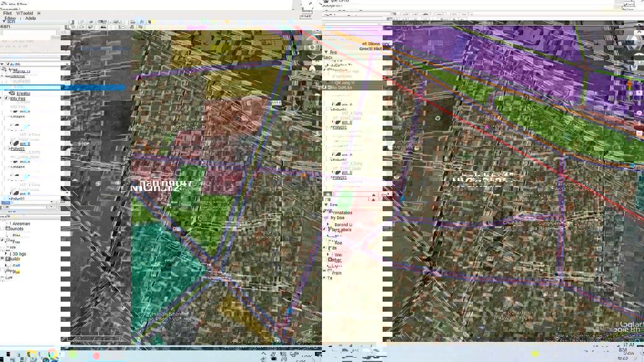
Task: Expand the Roads layer in right window
Action: pyautogui.click(x=329, y=242)
